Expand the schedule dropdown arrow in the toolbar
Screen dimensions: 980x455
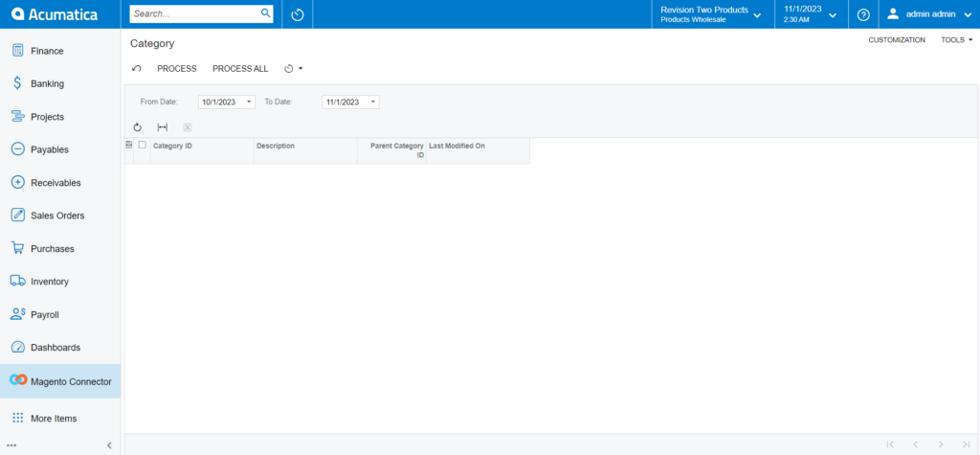click(x=301, y=69)
